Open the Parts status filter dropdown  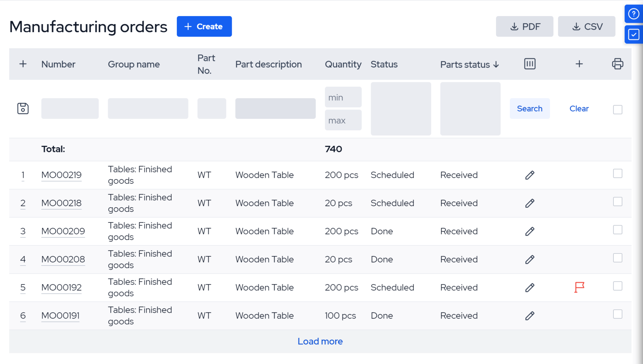click(470, 108)
